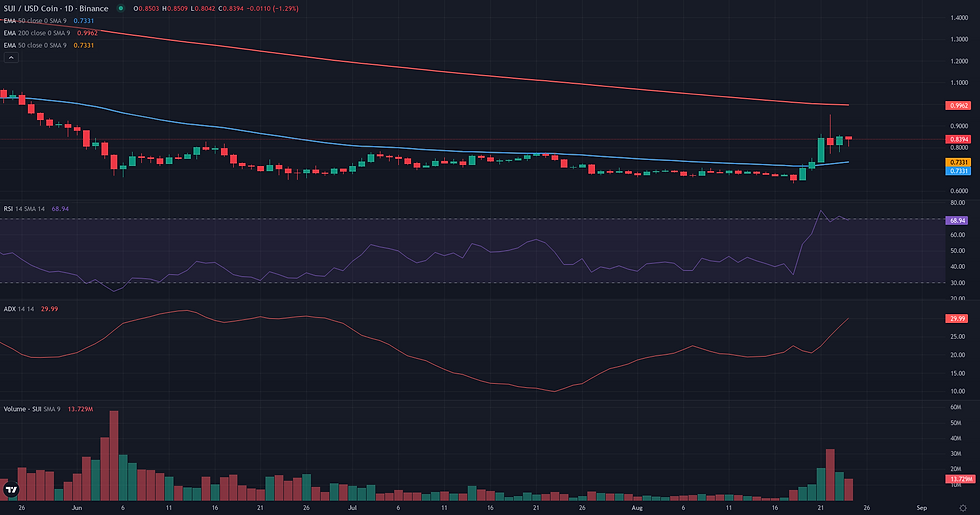Click the RSI value 68.94 in legend

60,209
